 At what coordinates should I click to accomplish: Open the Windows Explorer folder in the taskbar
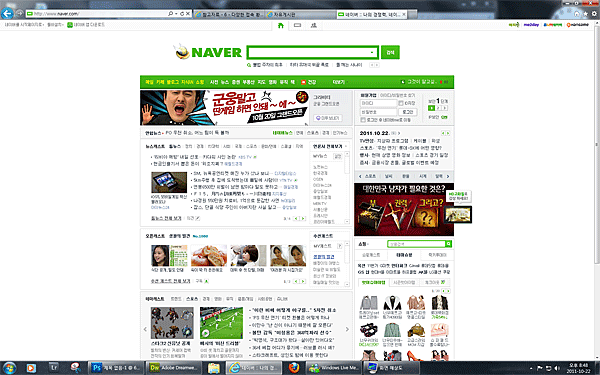click(x=214, y=368)
